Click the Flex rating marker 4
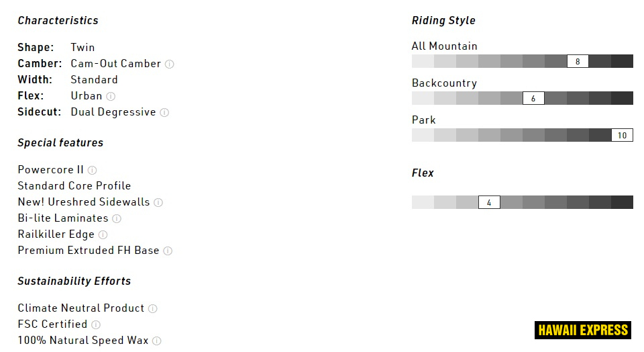Screen dimensions: 644x352 [x=489, y=203]
